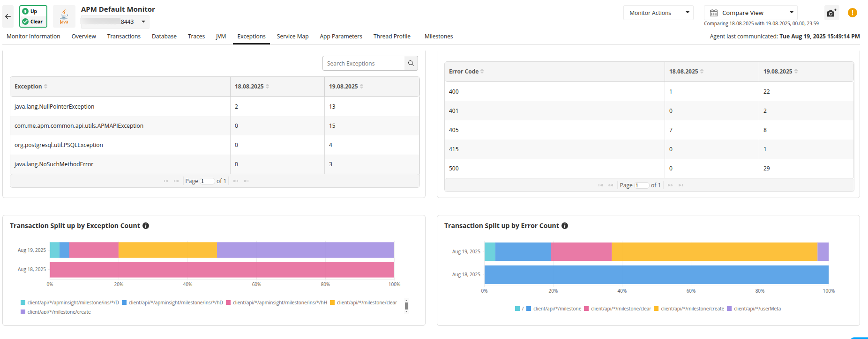Click the Java monitor type icon
This screenshot has height=339, width=868.
pos(64,16)
